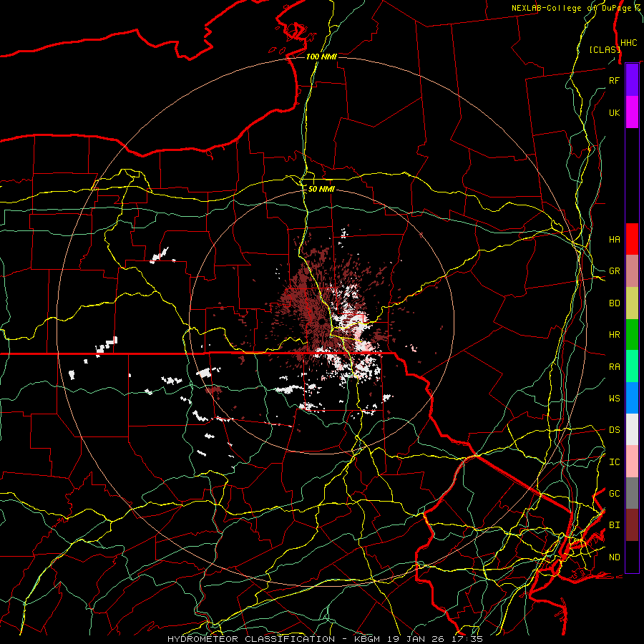Click the RF legend label
This screenshot has height=644, width=644.
click(614, 81)
